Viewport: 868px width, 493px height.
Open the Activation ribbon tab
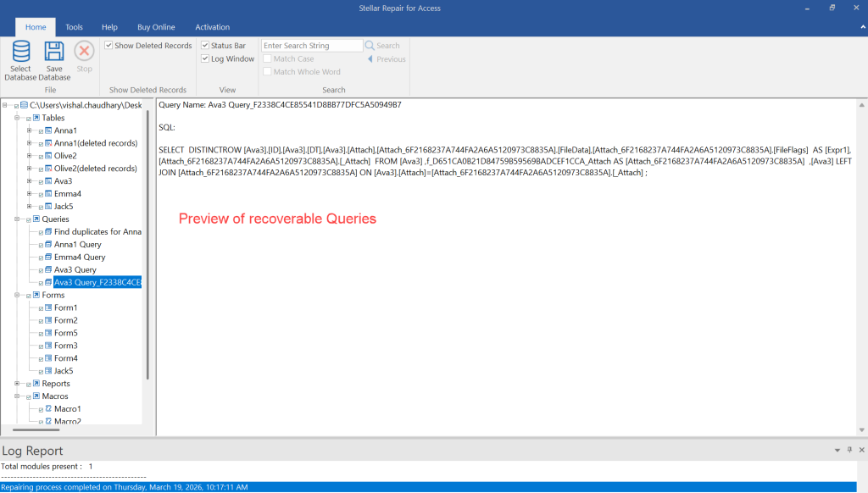212,26
